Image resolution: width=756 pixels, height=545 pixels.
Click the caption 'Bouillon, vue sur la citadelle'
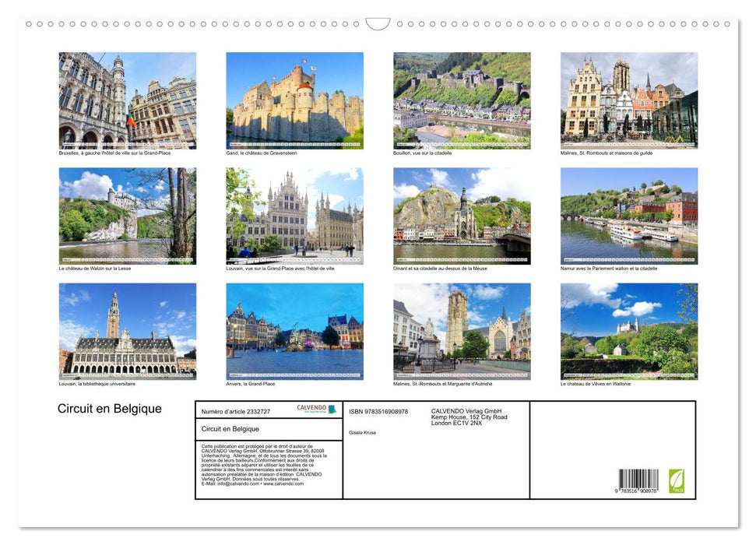pyautogui.click(x=422, y=153)
